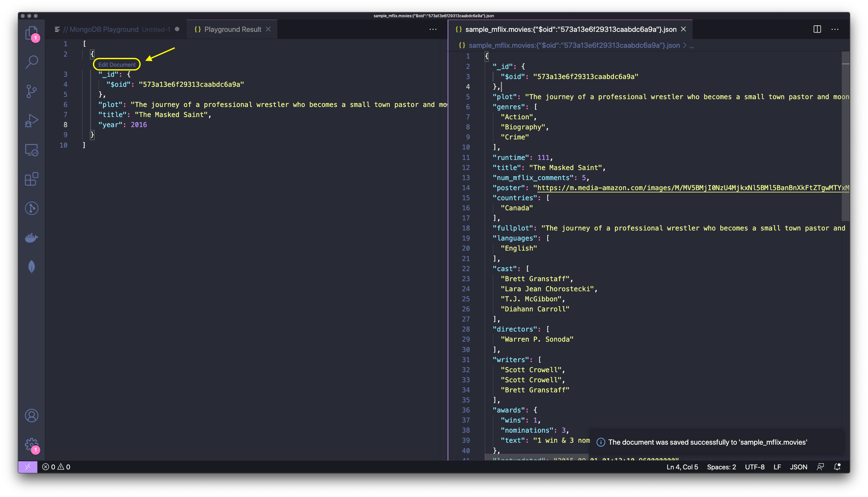868x497 pixels.
Task: Open the Extensions view
Action: 32,179
